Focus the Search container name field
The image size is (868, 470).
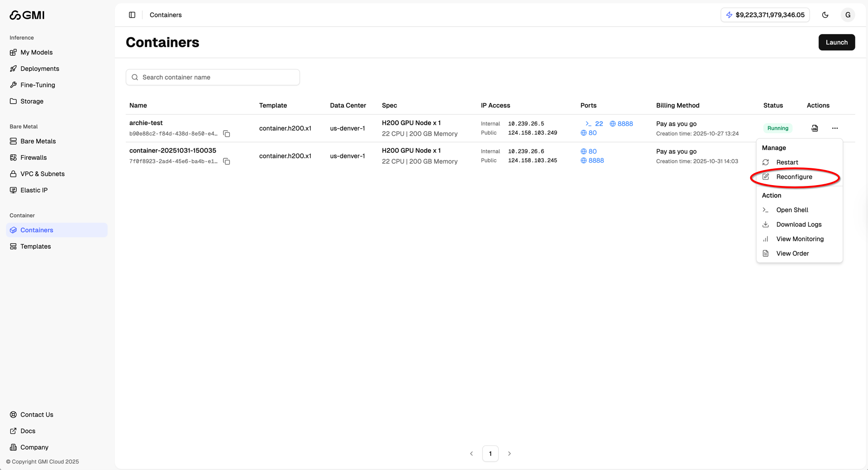[212, 77]
